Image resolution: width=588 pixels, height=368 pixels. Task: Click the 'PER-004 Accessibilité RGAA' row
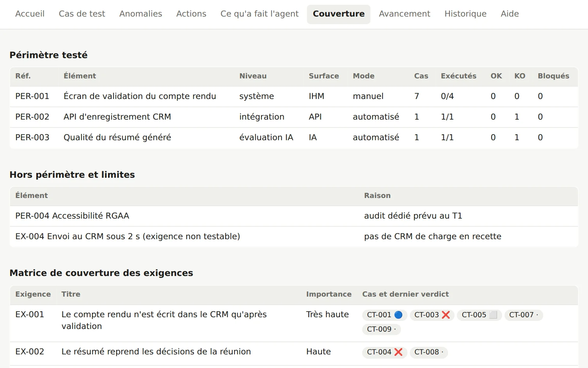pos(294,216)
